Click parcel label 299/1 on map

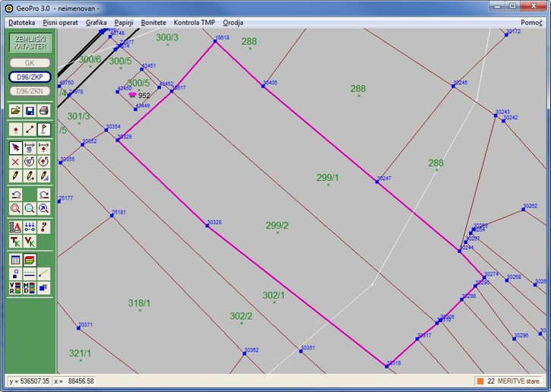click(328, 178)
